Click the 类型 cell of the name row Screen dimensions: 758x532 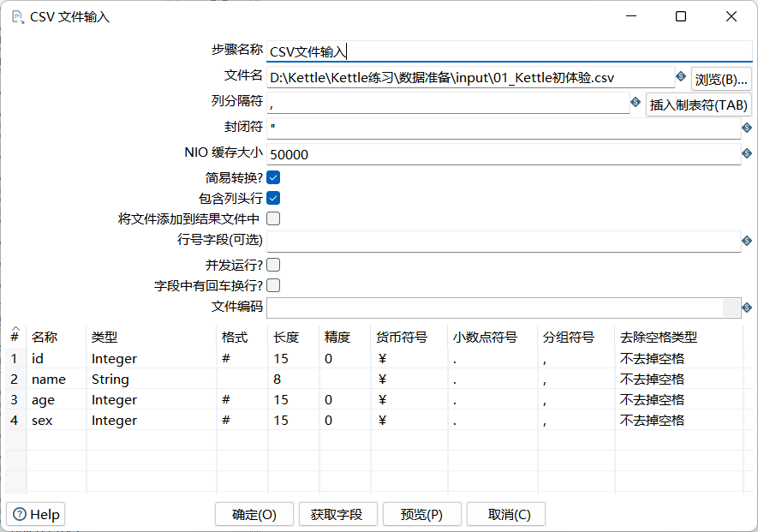coord(151,379)
